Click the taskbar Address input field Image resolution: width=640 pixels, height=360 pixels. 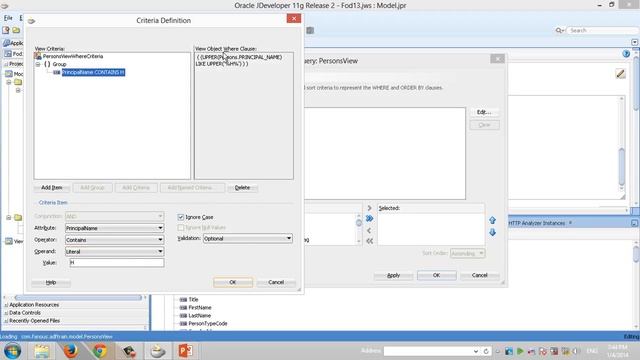point(428,351)
